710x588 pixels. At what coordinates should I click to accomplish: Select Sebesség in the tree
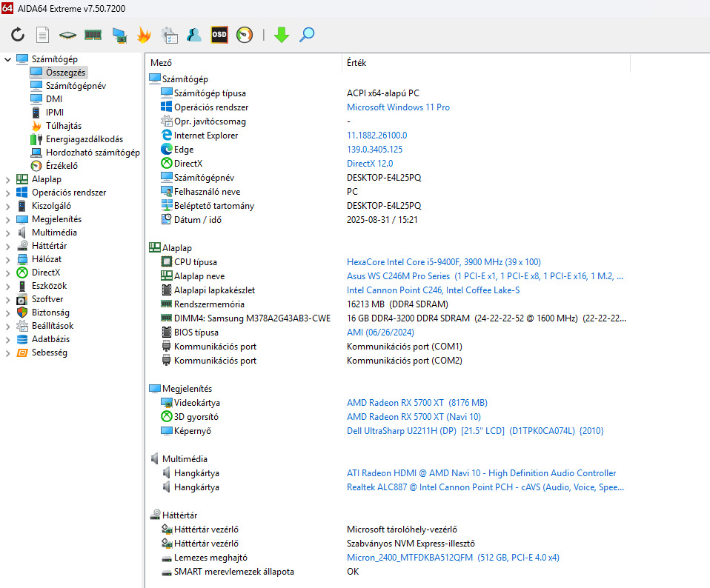click(49, 353)
